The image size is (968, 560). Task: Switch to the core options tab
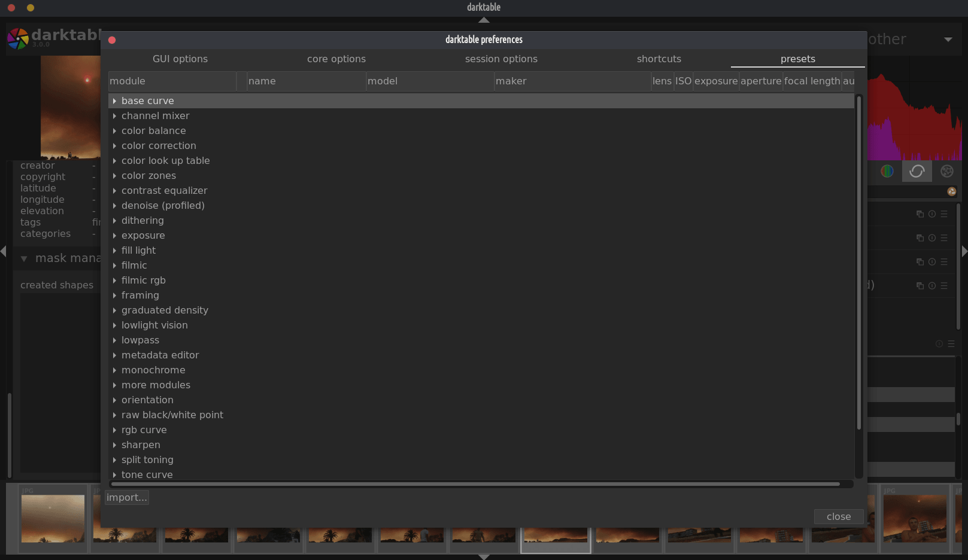pos(336,59)
